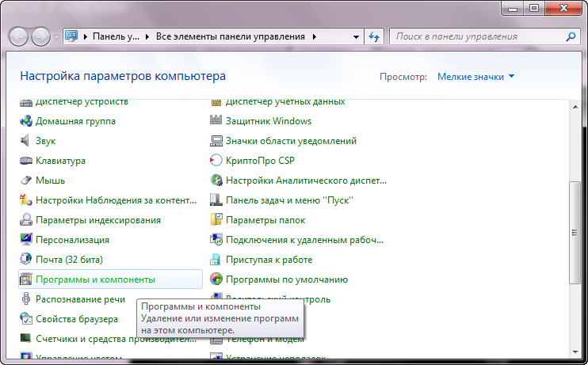Viewport: 588px width, 365px height.
Task: Open КриптоПро CSP link
Action: click(260, 161)
